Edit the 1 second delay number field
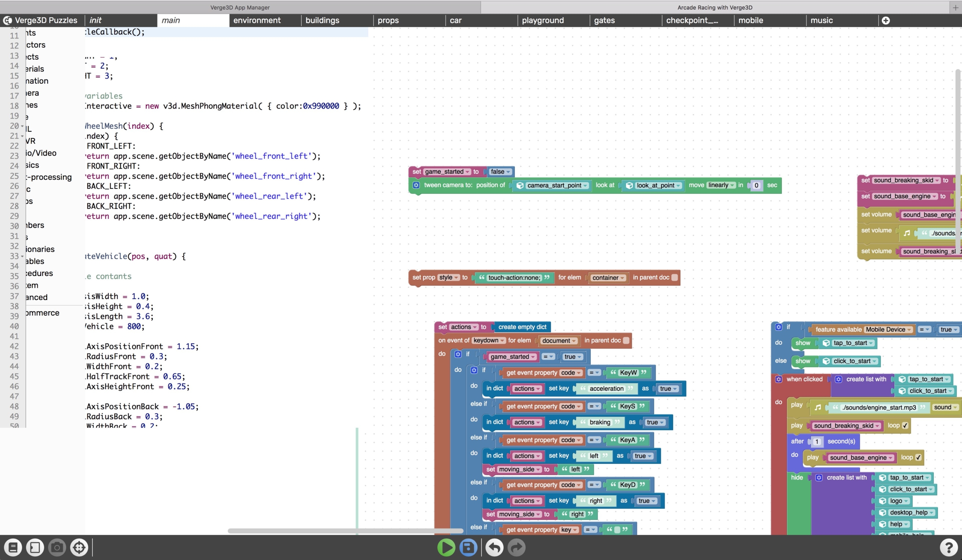The width and height of the screenshot is (962, 560). (817, 442)
